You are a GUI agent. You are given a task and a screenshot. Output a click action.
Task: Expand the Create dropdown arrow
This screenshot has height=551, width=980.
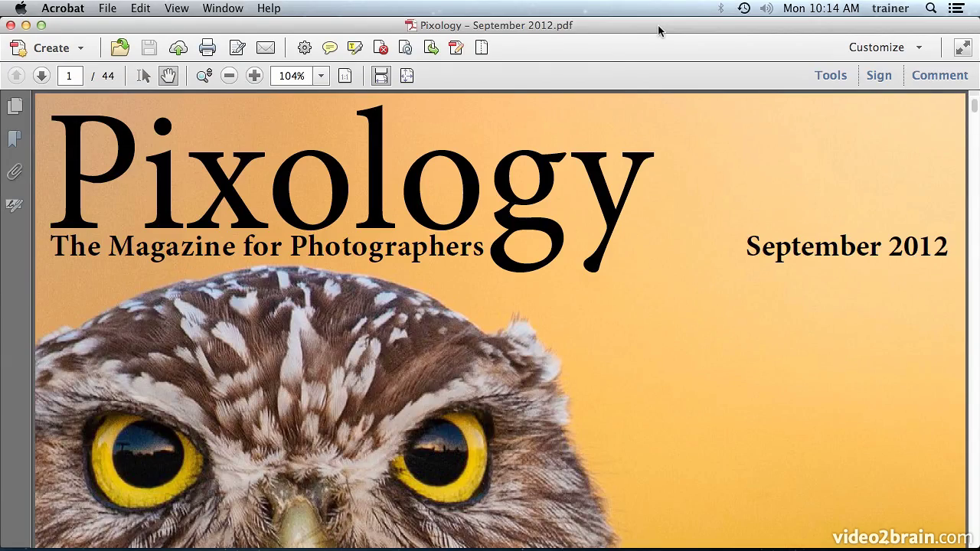click(80, 47)
